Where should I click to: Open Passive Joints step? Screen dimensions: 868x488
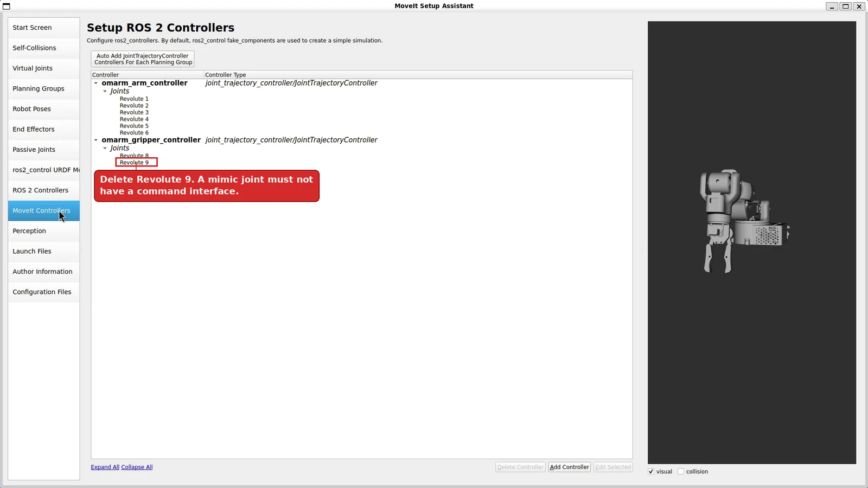44,150
